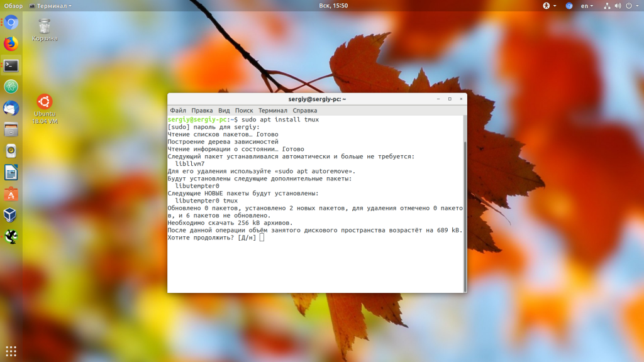Select the Ubuntu 18.04 VM desktop icon
This screenshot has width=644, height=362.
point(45,109)
